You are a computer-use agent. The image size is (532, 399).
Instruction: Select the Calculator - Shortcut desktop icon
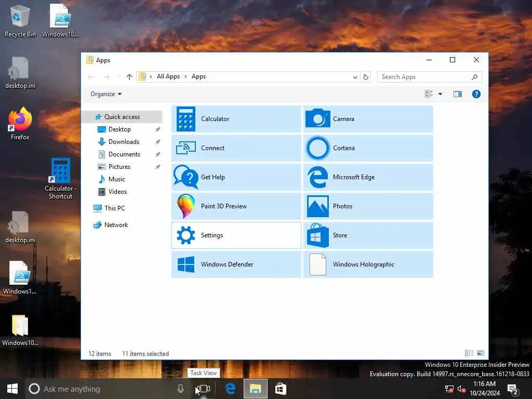(60, 179)
